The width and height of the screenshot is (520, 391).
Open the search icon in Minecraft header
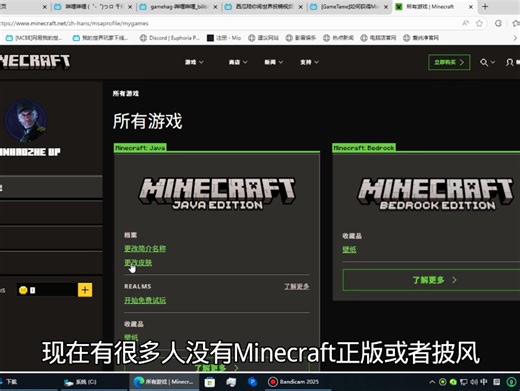tap(484, 62)
